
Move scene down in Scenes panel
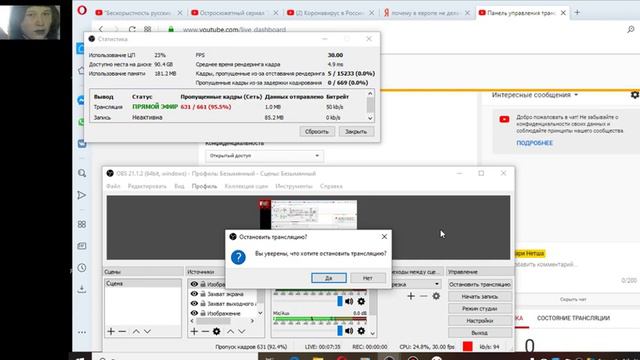click(x=147, y=331)
